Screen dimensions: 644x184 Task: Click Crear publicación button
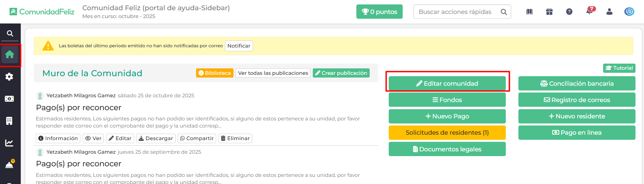point(341,73)
